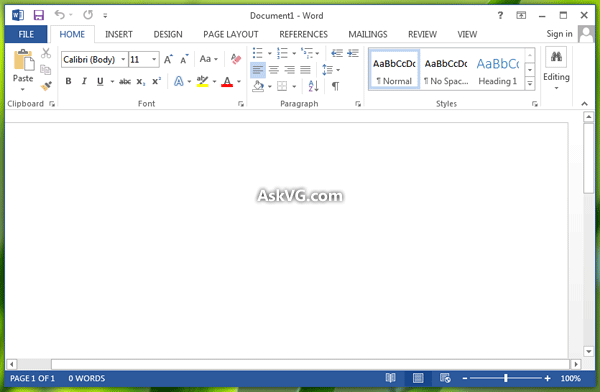Toggle superscript formatting
The width and height of the screenshot is (600, 392).
157,81
